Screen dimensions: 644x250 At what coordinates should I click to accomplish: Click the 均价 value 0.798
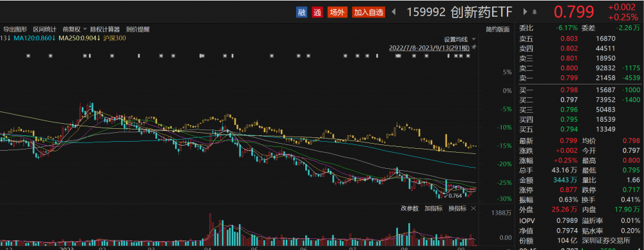point(632,141)
